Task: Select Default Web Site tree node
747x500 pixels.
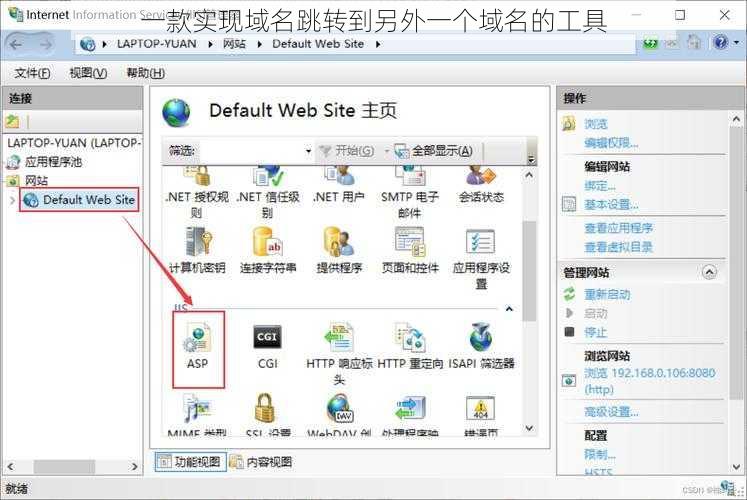Action: pos(79,200)
